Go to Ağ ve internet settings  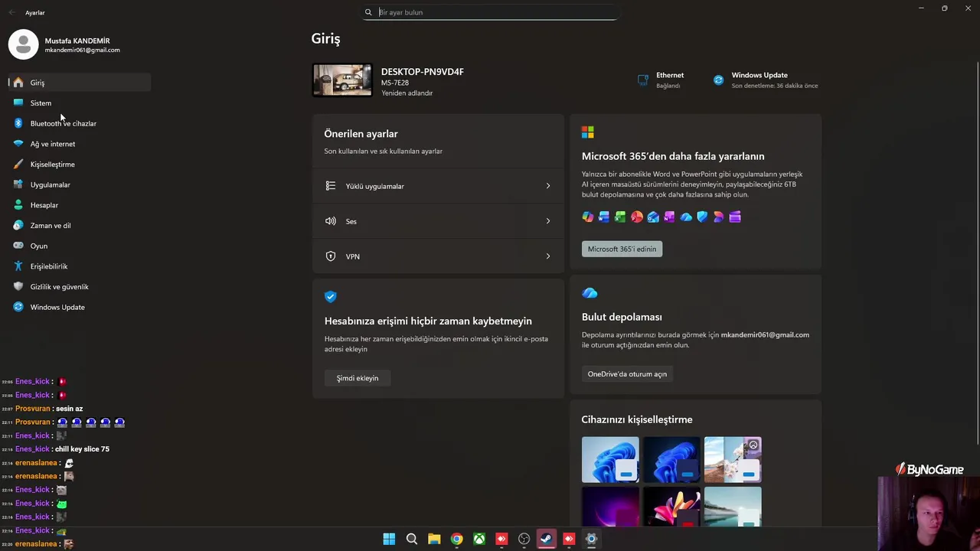click(x=80, y=144)
